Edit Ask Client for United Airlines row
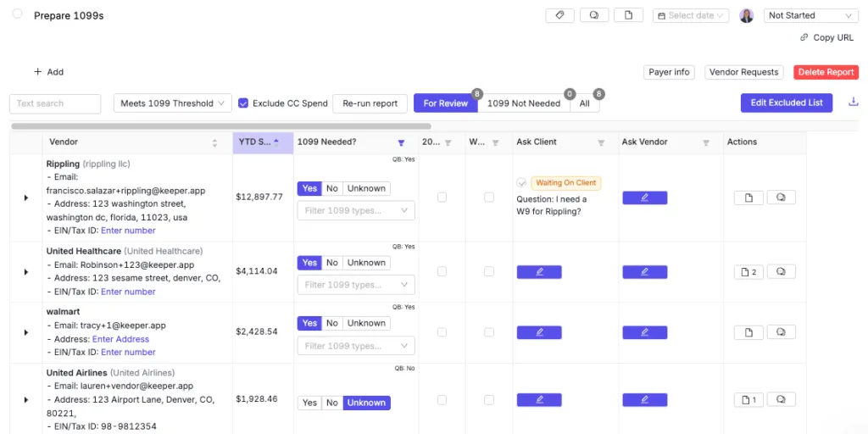Image resolution: width=868 pixels, height=434 pixels. click(x=539, y=400)
